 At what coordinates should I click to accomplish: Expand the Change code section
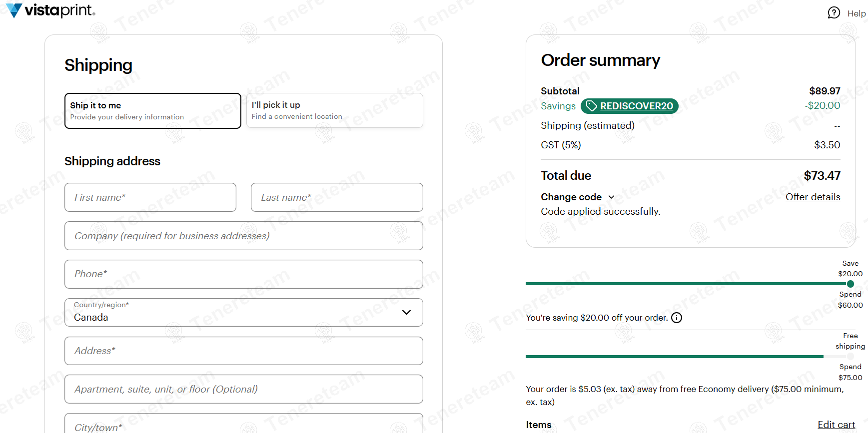tap(577, 197)
